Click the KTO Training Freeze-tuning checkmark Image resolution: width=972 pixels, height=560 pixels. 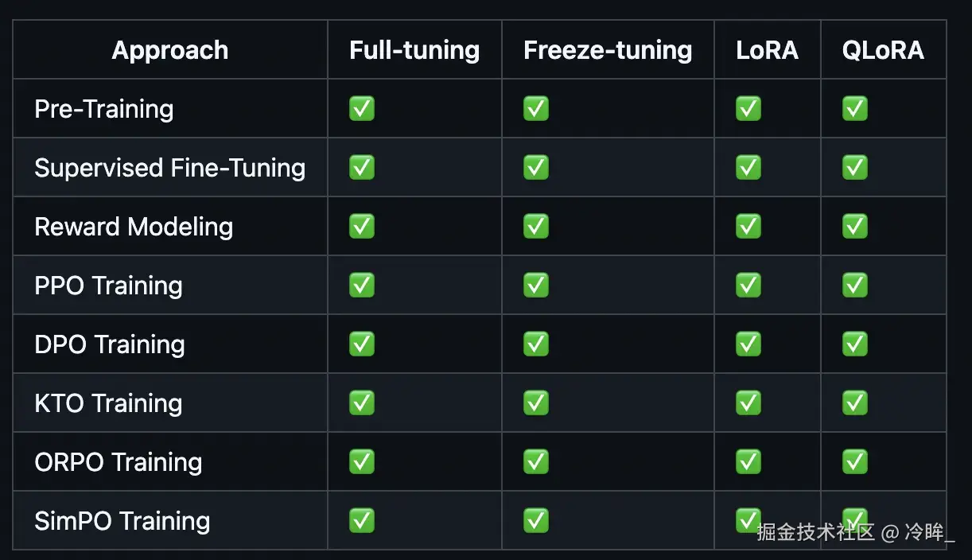pyautogui.click(x=536, y=402)
